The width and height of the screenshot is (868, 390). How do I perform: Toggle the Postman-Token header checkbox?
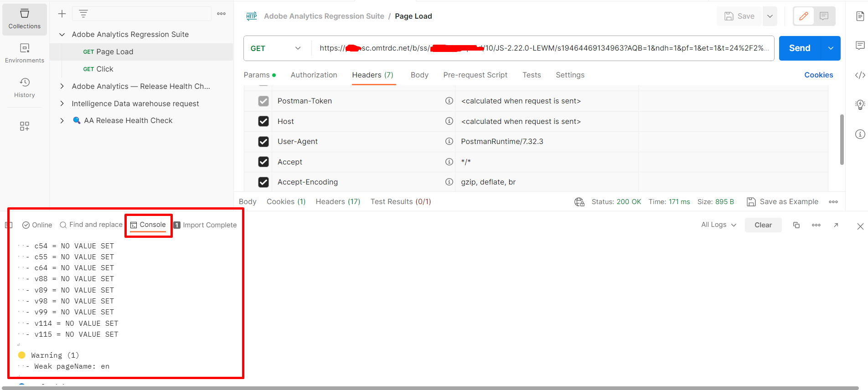(x=263, y=101)
